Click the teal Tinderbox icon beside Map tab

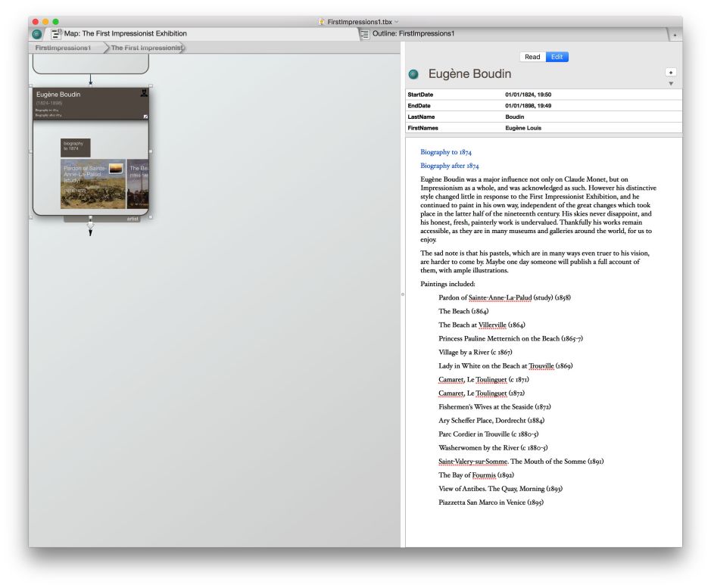pos(37,34)
